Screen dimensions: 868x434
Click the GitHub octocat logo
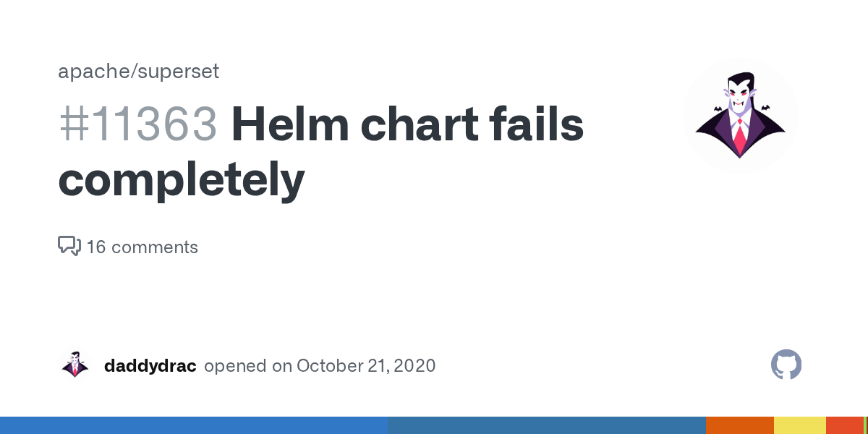coord(786,365)
